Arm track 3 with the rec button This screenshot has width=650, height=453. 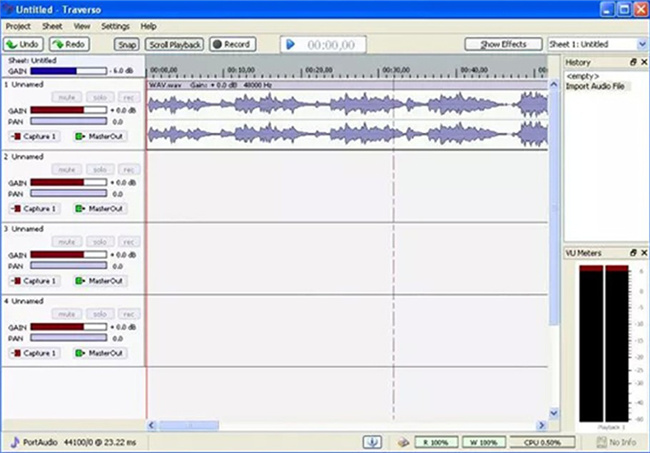pyautogui.click(x=127, y=242)
